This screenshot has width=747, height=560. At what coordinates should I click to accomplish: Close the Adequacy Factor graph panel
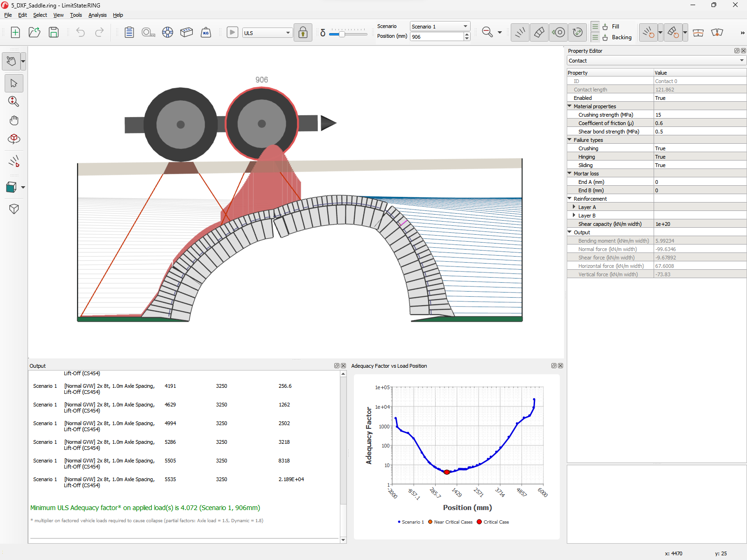pos(561,366)
